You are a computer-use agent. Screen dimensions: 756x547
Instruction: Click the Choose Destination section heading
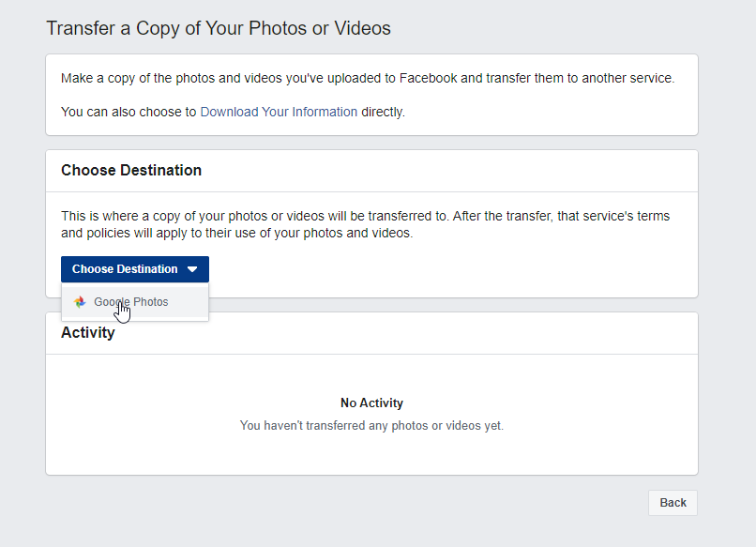pyautogui.click(x=131, y=171)
